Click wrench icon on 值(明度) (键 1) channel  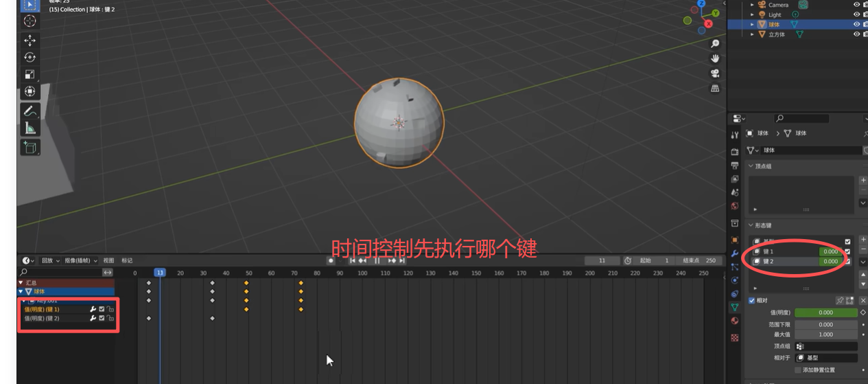tap(93, 309)
